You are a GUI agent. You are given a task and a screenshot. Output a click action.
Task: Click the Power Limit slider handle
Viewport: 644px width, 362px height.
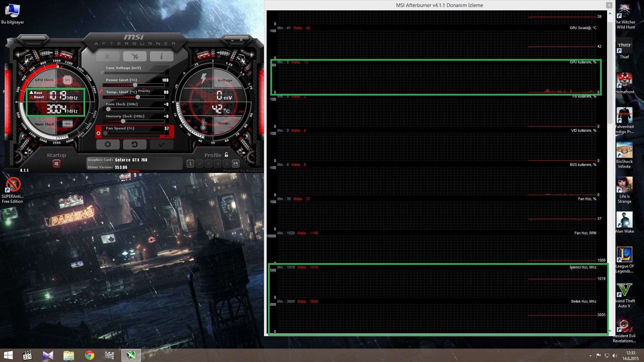(x=135, y=85)
